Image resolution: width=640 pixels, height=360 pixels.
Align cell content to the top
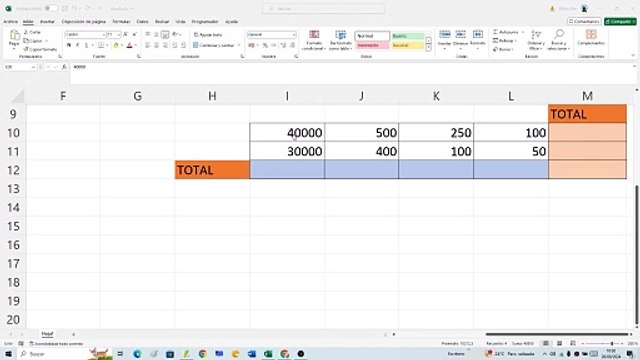click(148, 35)
